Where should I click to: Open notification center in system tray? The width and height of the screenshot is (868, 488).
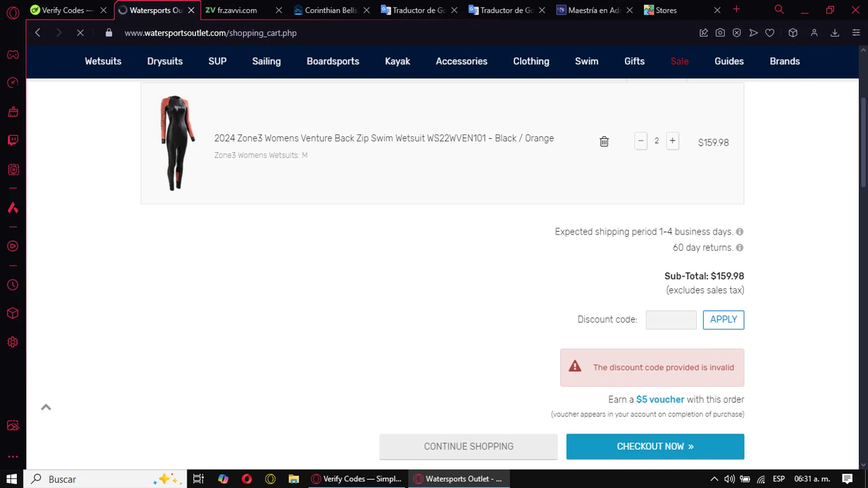[847, 479]
